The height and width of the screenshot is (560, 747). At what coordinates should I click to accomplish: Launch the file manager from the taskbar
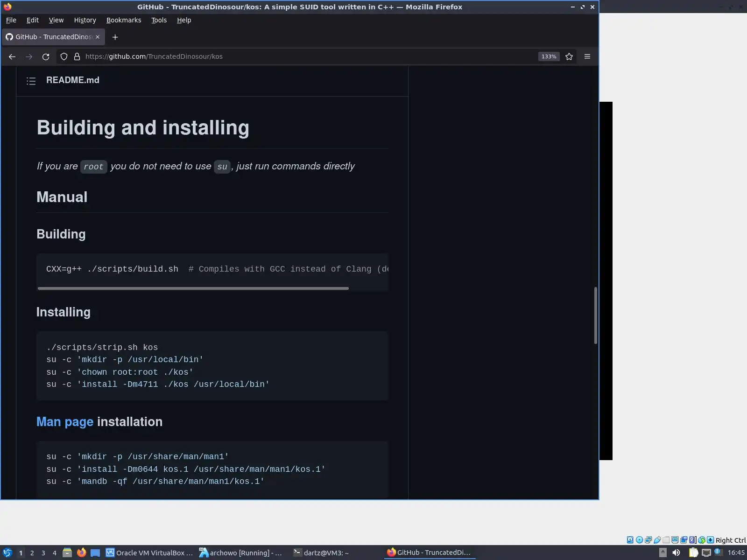67,553
